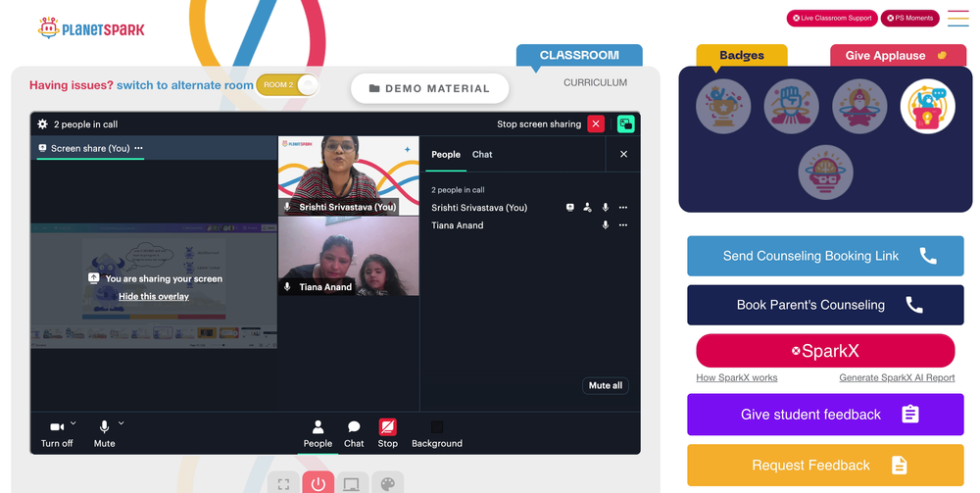Mute the microphone in bottom bar

pyautogui.click(x=105, y=433)
